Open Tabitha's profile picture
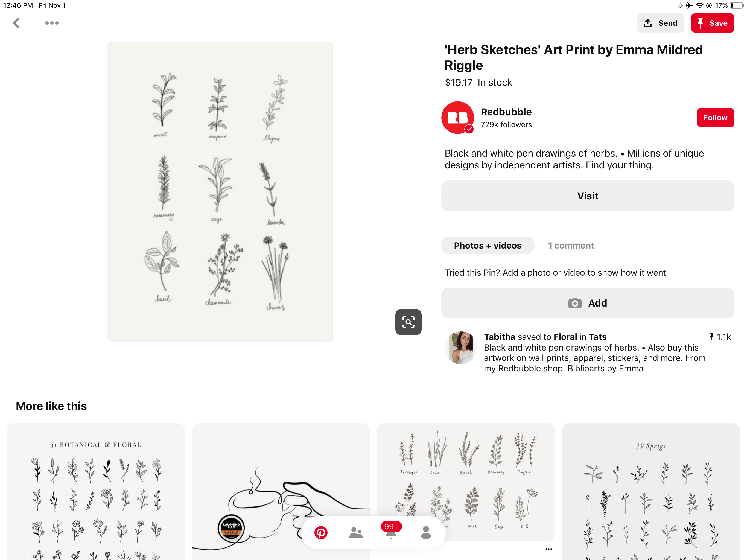747x560 pixels. [461, 348]
